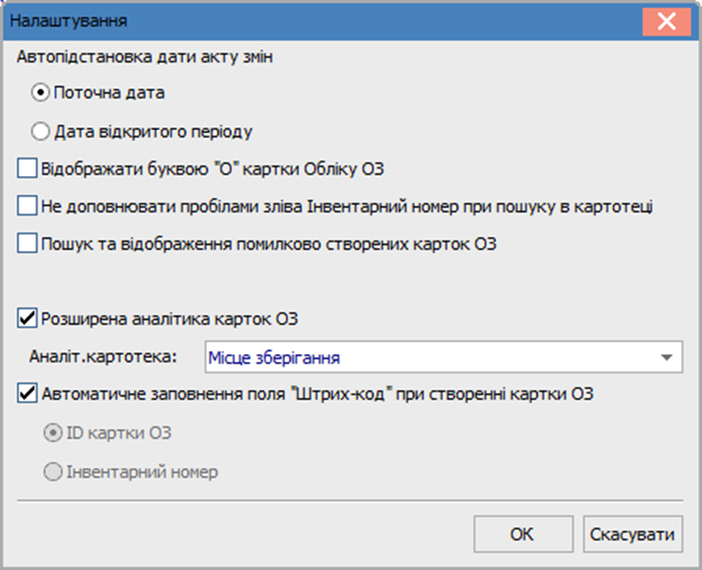The height and width of the screenshot is (570, 702).
Task: Check Пошук та відображення помилково створених карток
Action: [27, 244]
